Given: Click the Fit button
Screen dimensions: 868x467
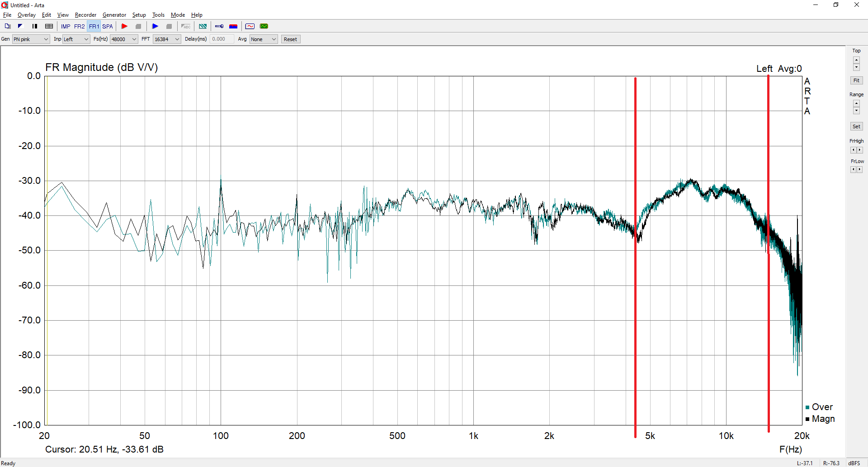Looking at the screenshot, I should click(856, 80).
